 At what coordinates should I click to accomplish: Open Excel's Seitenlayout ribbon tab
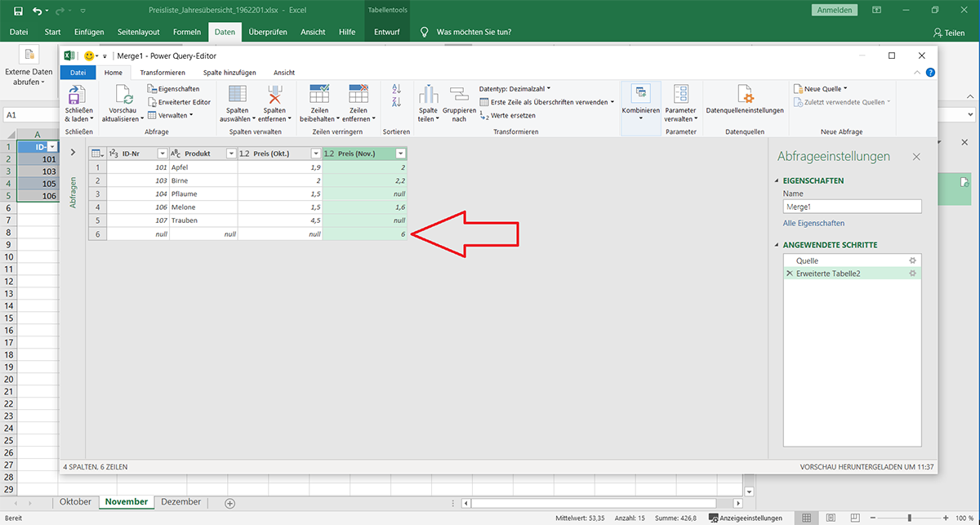[139, 32]
